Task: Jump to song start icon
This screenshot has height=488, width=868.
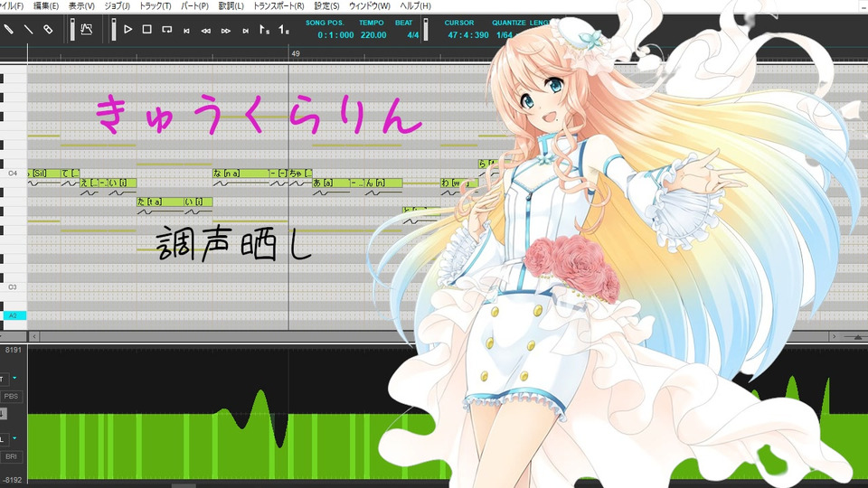Action: (186, 31)
